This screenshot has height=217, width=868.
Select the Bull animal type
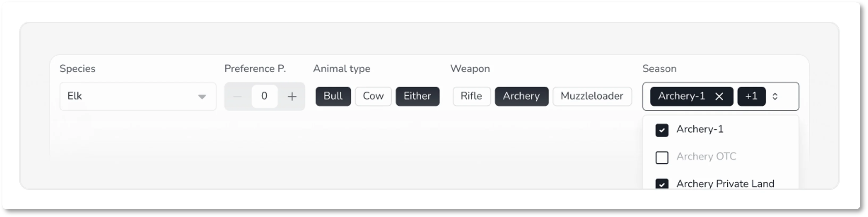tap(333, 97)
